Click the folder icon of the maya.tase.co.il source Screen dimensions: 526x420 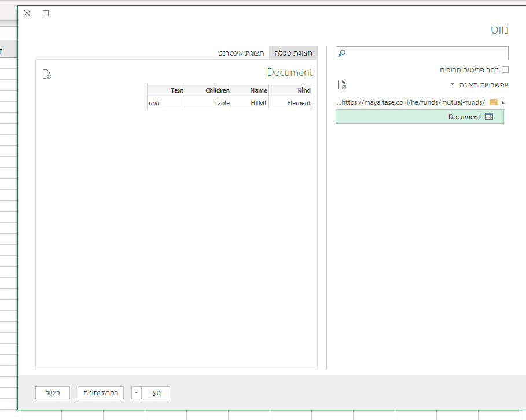[x=494, y=102]
